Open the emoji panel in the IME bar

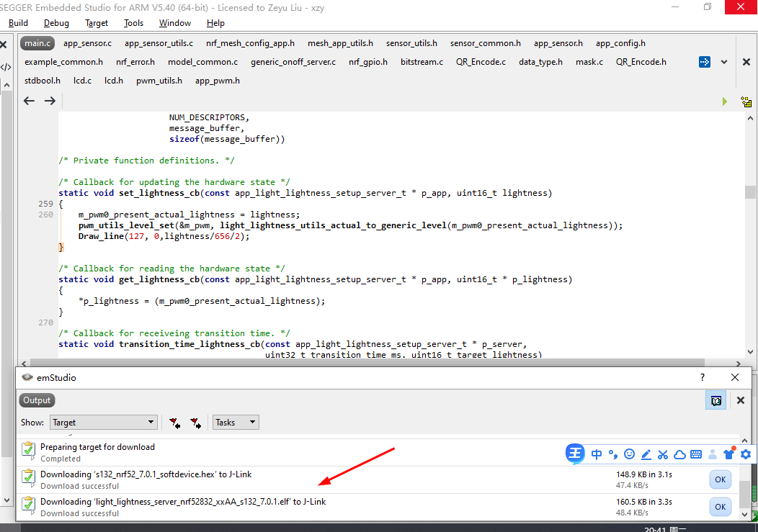(629, 454)
